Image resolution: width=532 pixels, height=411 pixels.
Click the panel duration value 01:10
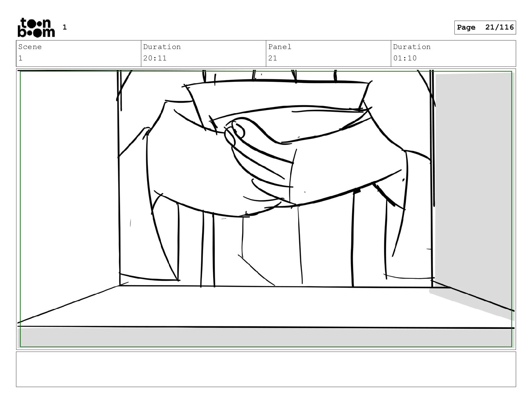405,58
